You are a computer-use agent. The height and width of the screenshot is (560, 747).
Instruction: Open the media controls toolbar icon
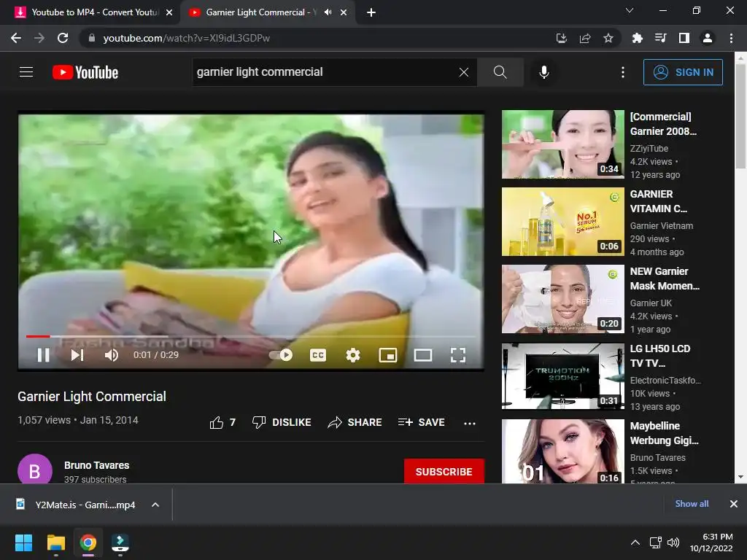coord(660,38)
